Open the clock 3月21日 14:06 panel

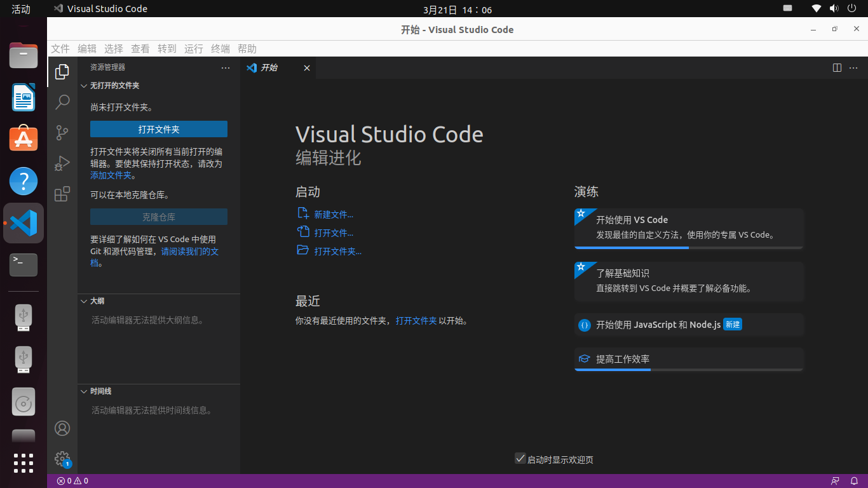[x=458, y=10]
